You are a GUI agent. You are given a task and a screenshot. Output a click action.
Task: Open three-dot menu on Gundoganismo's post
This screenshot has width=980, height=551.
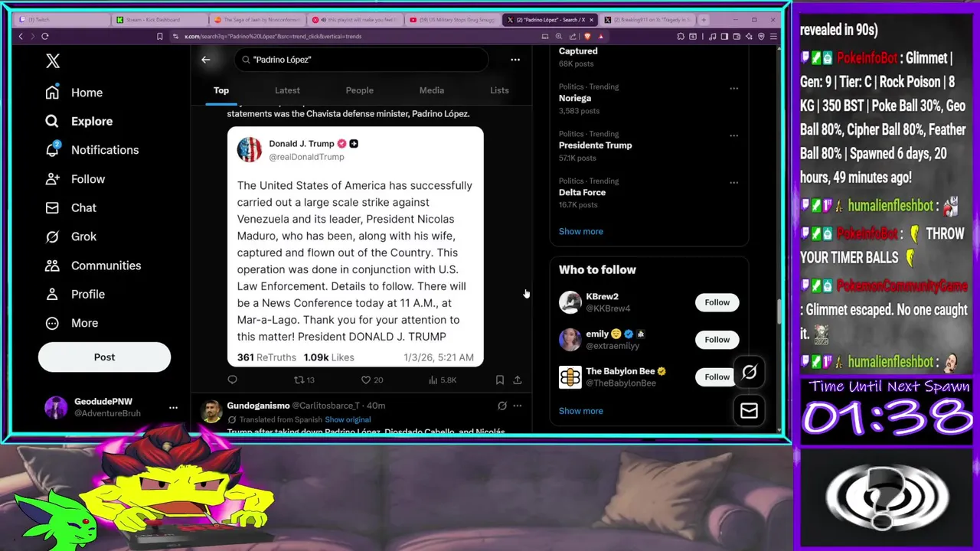518,406
